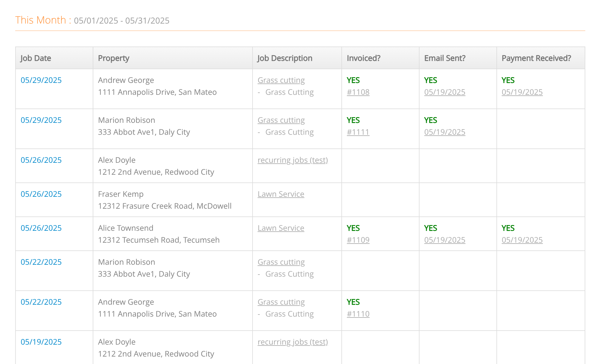Open the 05/19/2025 job date link
Screen dimensions: 599x364
point(41,342)
